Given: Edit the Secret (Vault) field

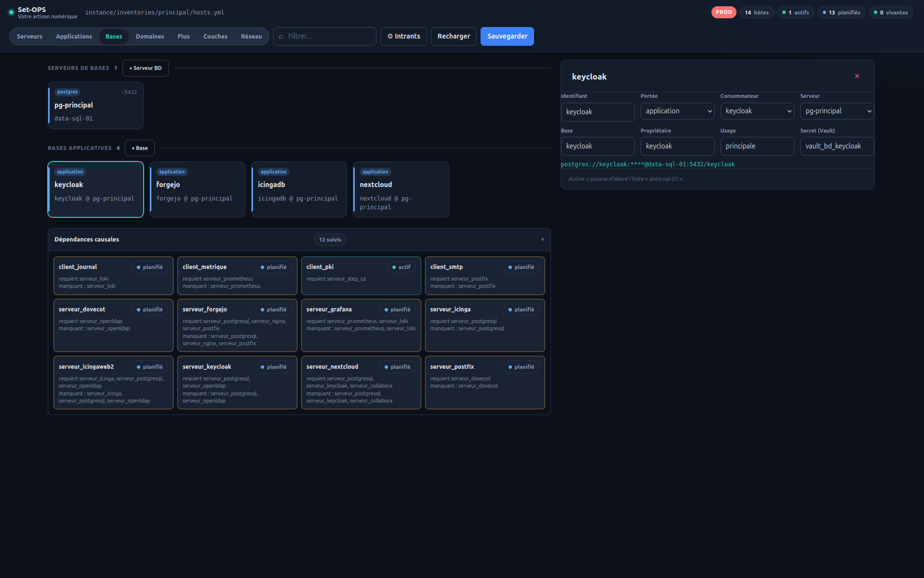Looking at the screenshot, I should [837, 147].
